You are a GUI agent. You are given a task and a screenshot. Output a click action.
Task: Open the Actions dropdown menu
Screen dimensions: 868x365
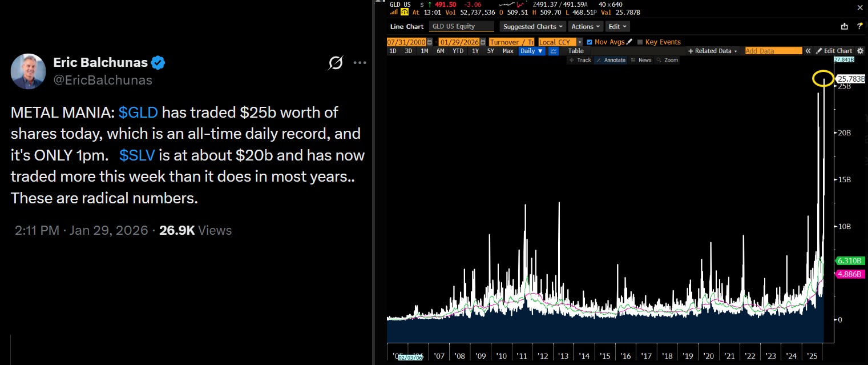pos(586,26)
